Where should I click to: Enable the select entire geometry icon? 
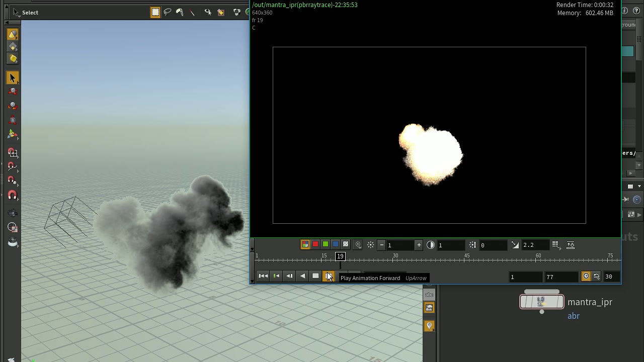[220, 13]
